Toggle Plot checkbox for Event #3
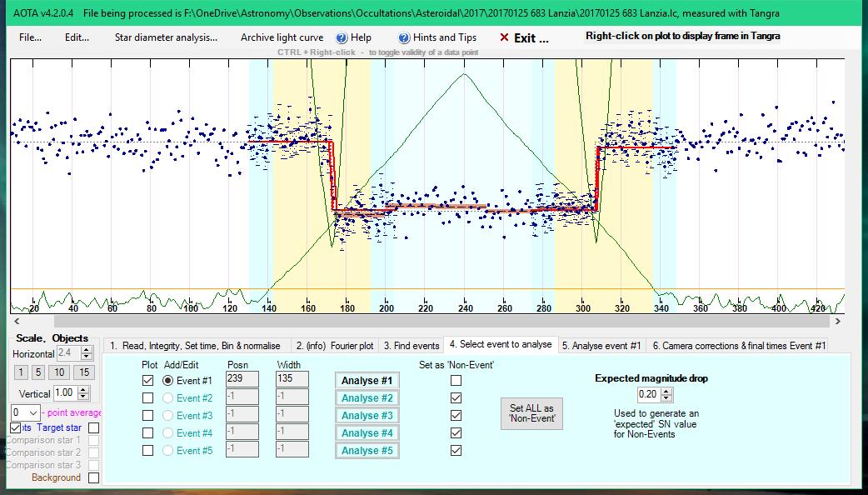This screenshot has width=868, height=495. coord(147,415)
